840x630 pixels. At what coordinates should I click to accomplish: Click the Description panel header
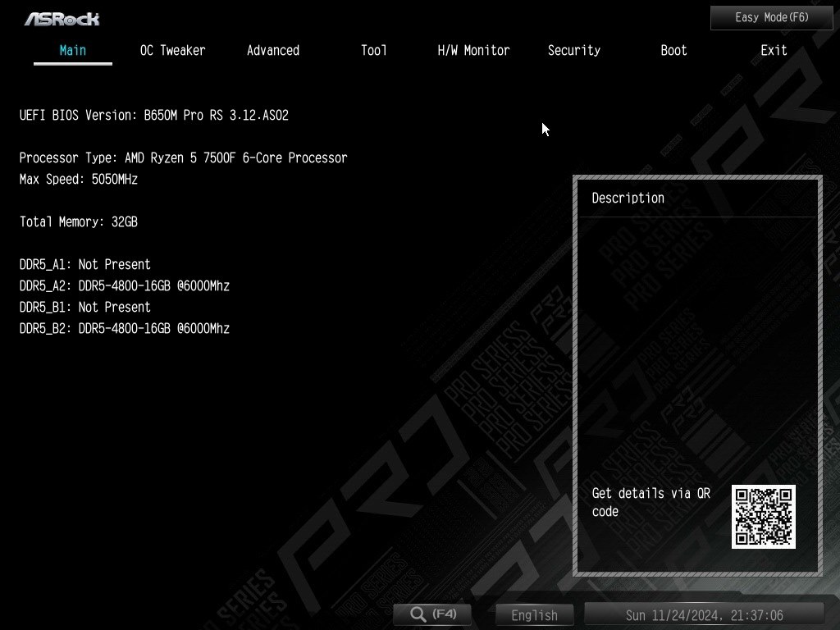click(x=628, y=199)
